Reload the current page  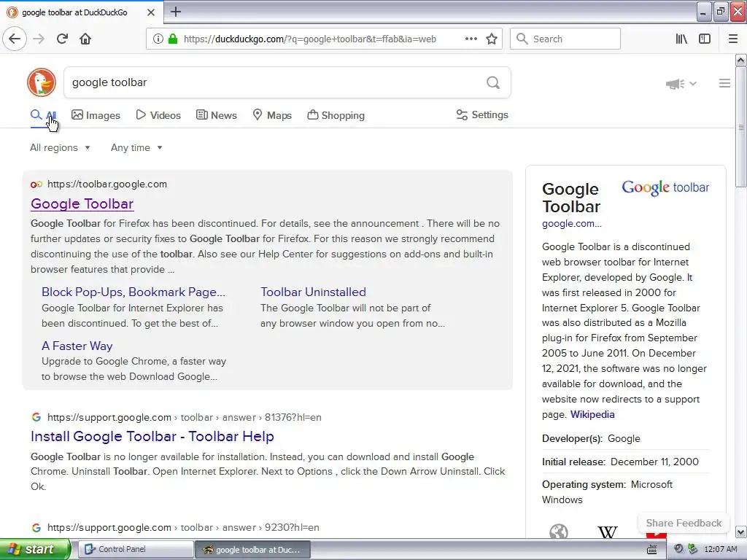[x=62, y=39]
